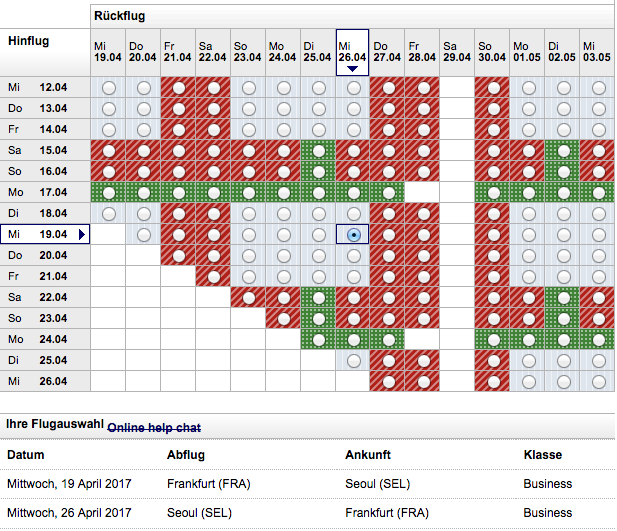Select outbound Do 13.04 with return Mi 03.05
The height and width of the screenshot is (531, 617).
(x=598, y=108)
